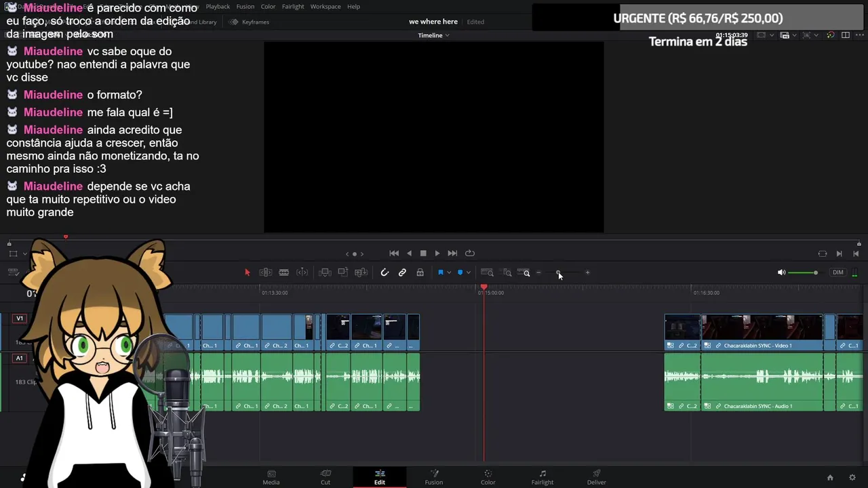This screenshot has height=488, width=868.
Task: Switch to the Media page
Action: [x=271, y=477]
